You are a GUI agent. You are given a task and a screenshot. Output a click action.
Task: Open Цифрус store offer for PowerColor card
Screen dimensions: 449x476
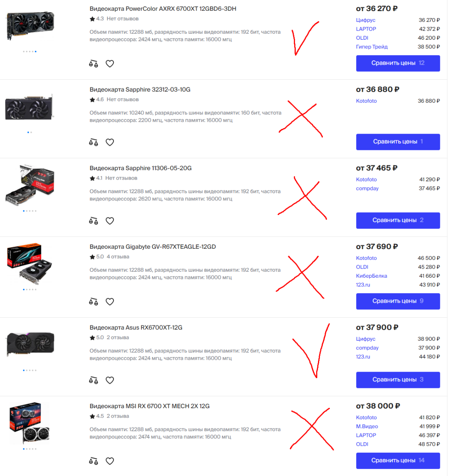click(x=366, y=20)
